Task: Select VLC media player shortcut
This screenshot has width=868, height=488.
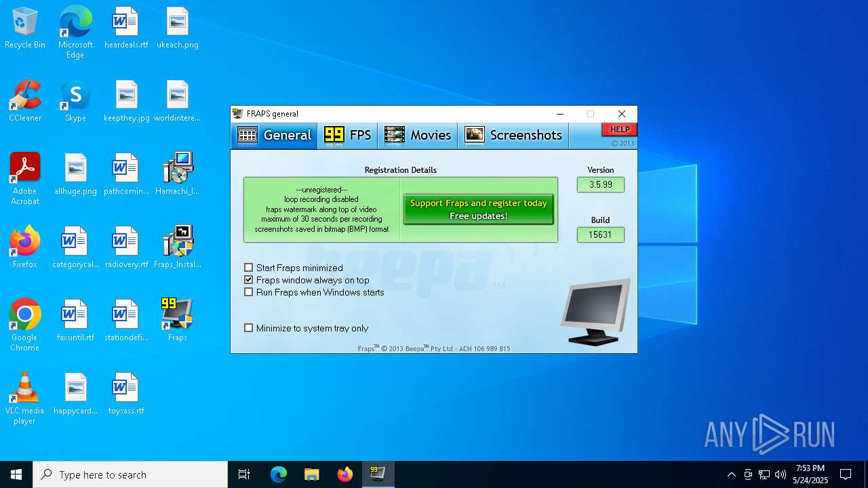Action: click(x=25, y=399)
